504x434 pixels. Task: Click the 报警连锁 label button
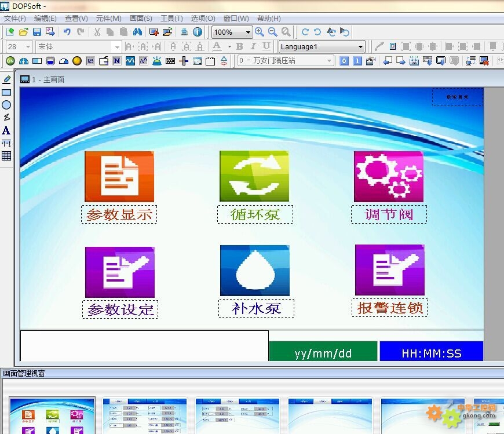pos(389,308)
